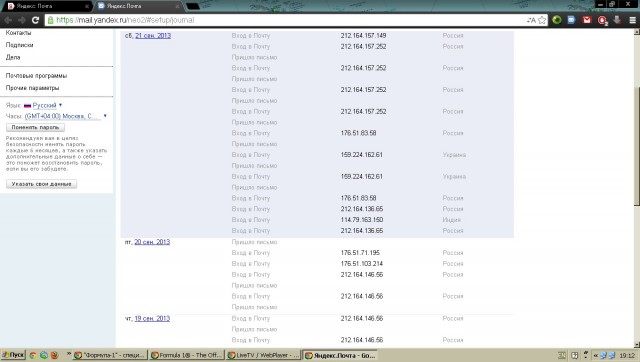Viewport: 640px width, 362px height.
Task: Open the Chrome hamburger menu
Action: click(632, 20)
